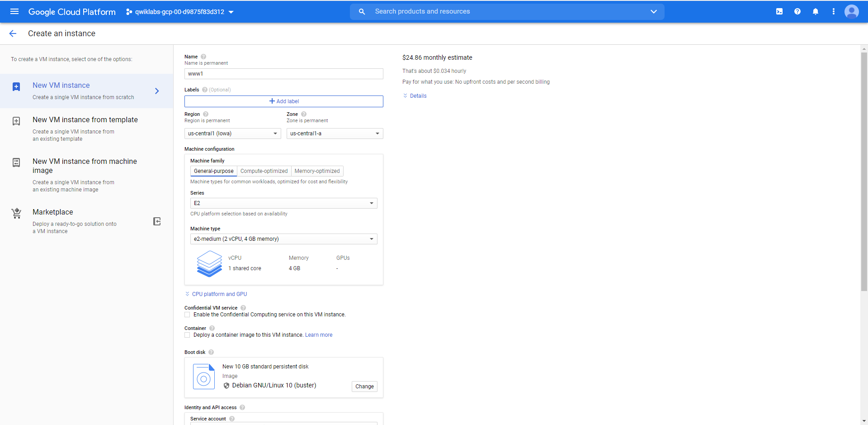Click the Identity and API access help icon
The image size is (868, 425).
click(242, 407)
